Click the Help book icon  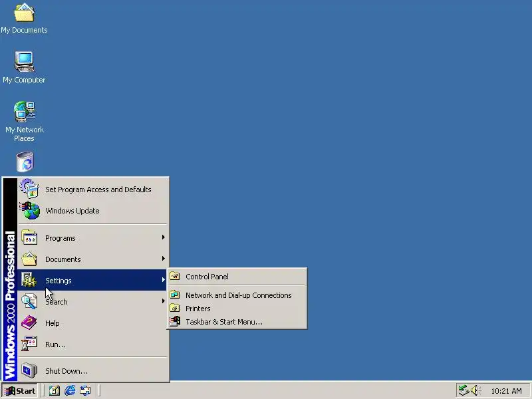point(29,323)
